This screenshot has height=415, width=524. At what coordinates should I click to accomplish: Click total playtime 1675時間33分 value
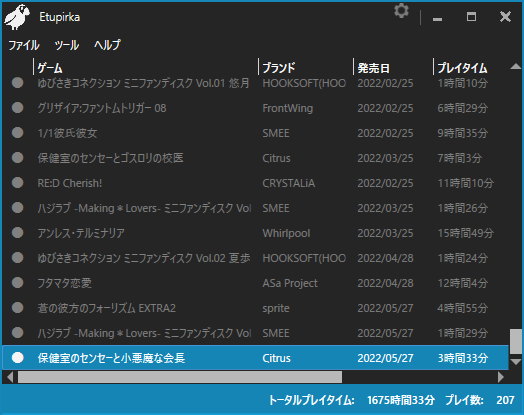click(x=401, y=400)
